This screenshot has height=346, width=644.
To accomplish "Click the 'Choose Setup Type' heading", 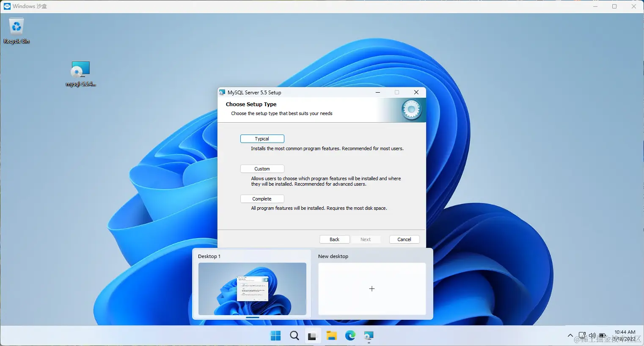I will 251,104.
